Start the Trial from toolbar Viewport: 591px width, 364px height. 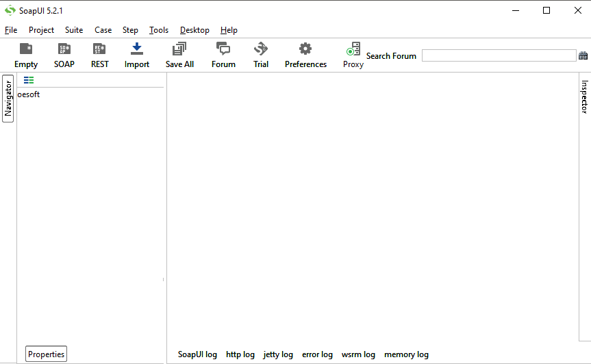coord(260,55)
